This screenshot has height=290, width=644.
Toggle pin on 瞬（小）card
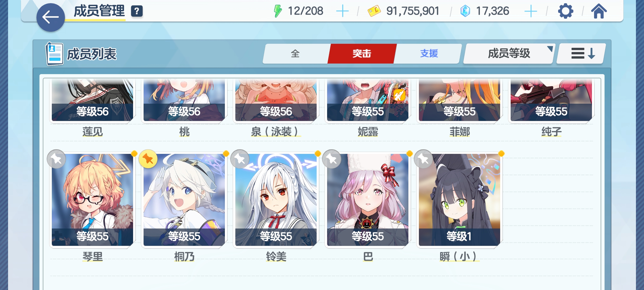423,159
